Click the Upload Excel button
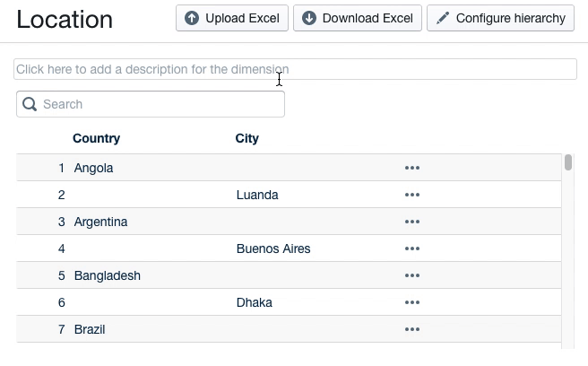The image size is (588, 366). [x=232, y=18]
